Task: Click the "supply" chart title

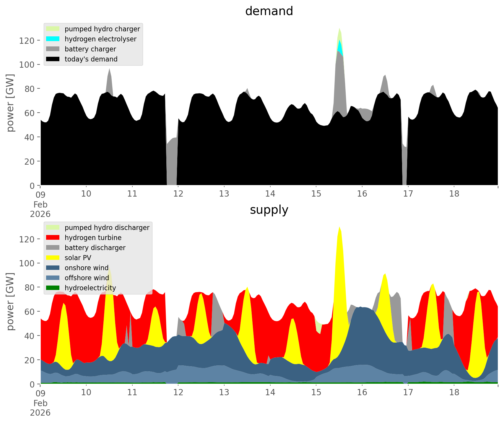Action: (x=269, y=210)
